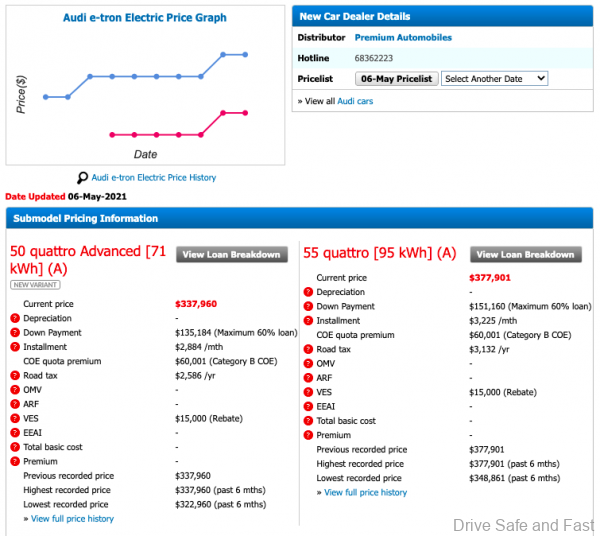Click help icon beside EEAI for 55 quattro

pyautogui.click(x=309, y=407)
